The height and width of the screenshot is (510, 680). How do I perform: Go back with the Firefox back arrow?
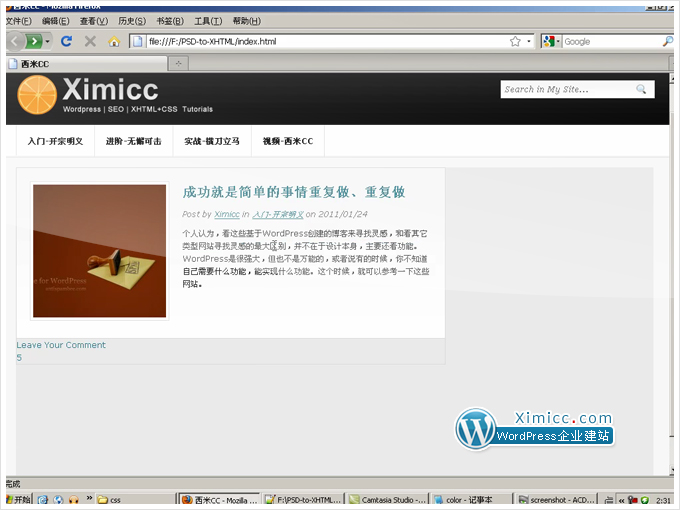coord(15,42)
